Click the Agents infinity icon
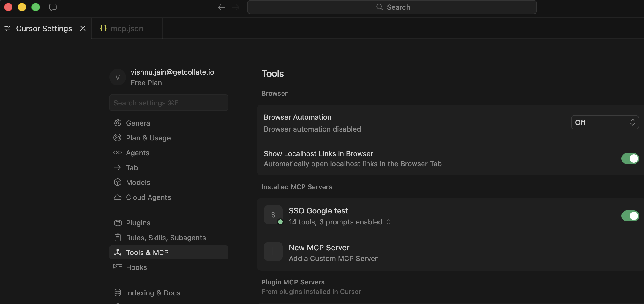The width and height of the screenshot is (644, 304). point(118,153)
